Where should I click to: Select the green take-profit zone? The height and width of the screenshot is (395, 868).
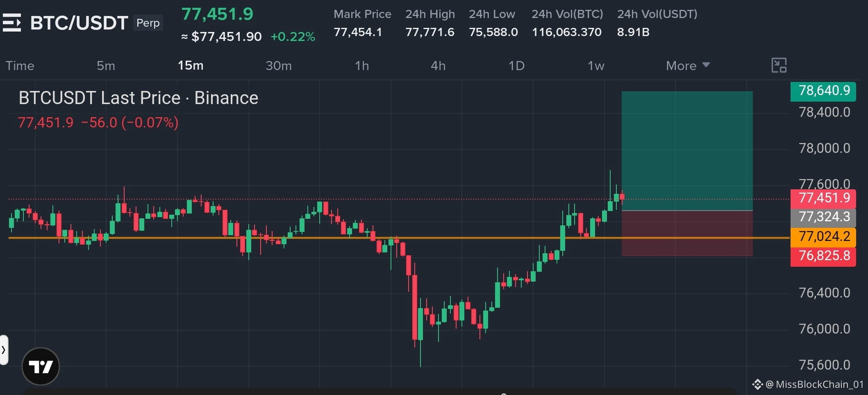tap(687, 151)
